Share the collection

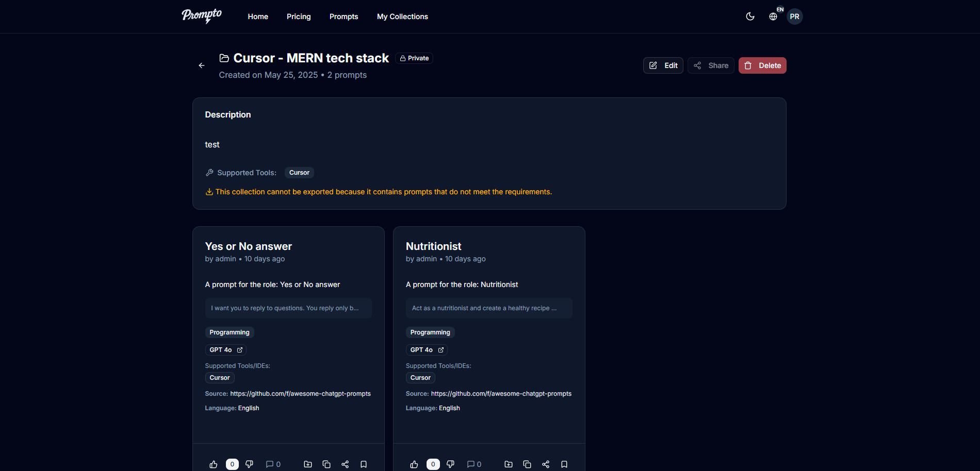(711, 65)
